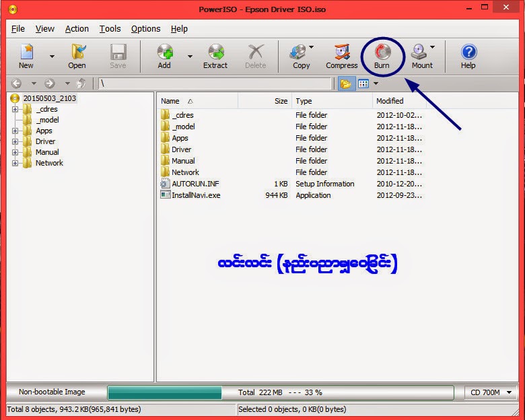
Task: Select the Apps folder in the file list
Action: click(180, 138)
